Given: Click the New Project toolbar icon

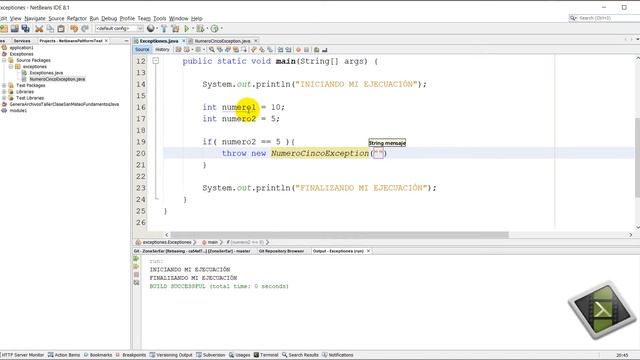Looking at the screenshot, I should (x=4, y=29).
